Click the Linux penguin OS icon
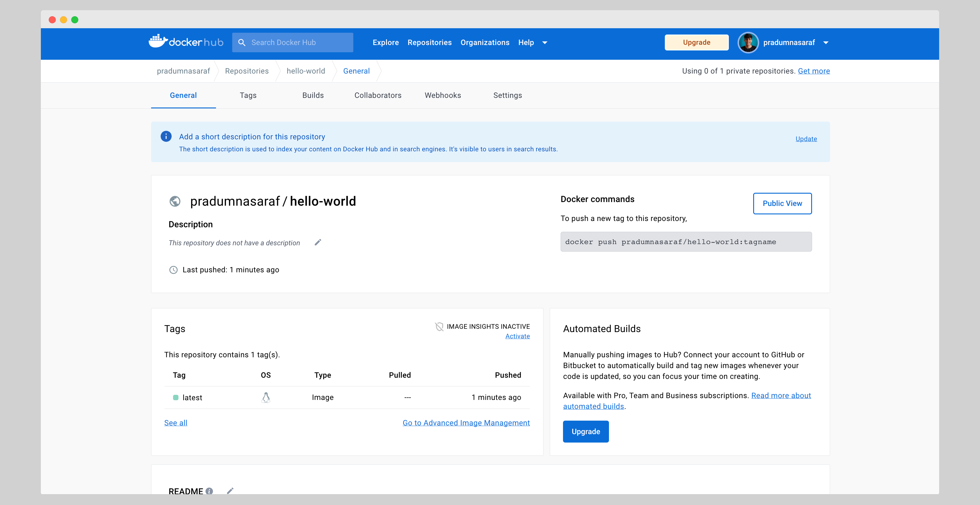This screenshot has height=505, width=980. [x=266, y=398]
